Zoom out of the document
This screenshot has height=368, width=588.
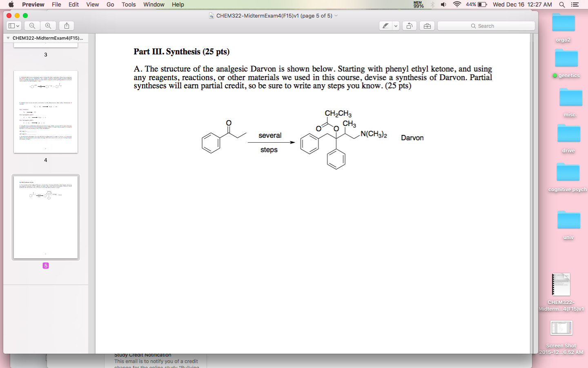click(32, 25)
